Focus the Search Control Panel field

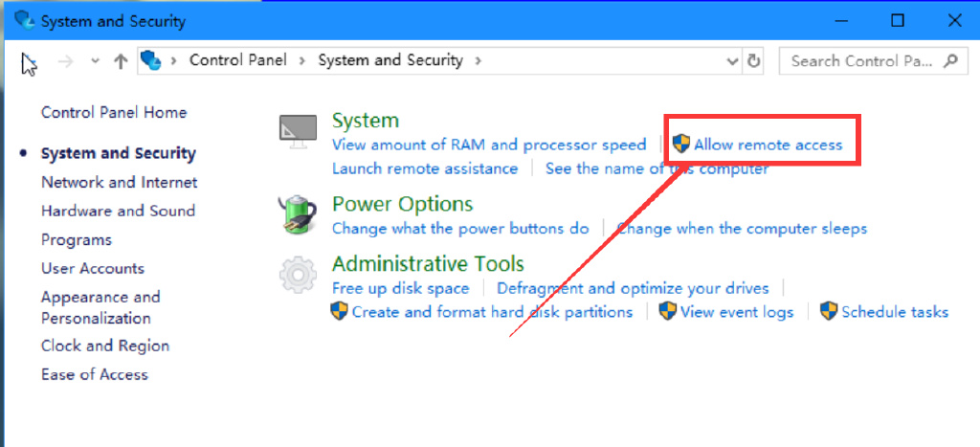pyautogui.click(x=861, y=60)
